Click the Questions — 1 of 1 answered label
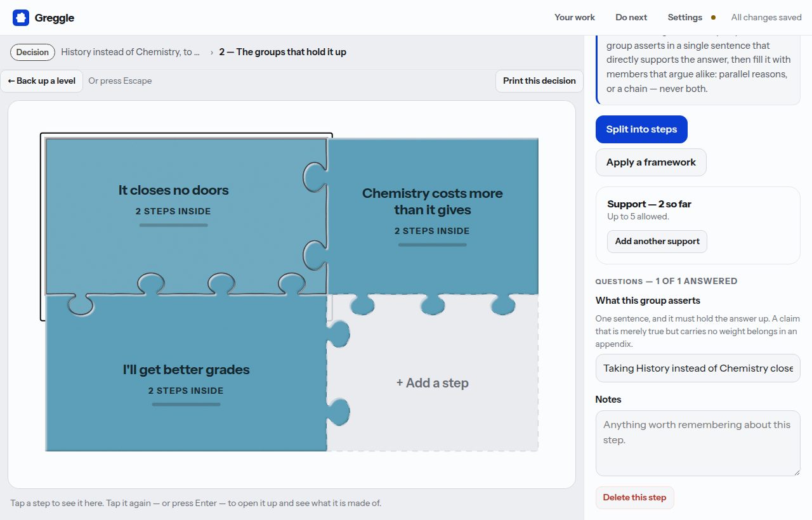The height and width of the screenshot is (520, 812). pyautogui.click(x=666, y=281)
